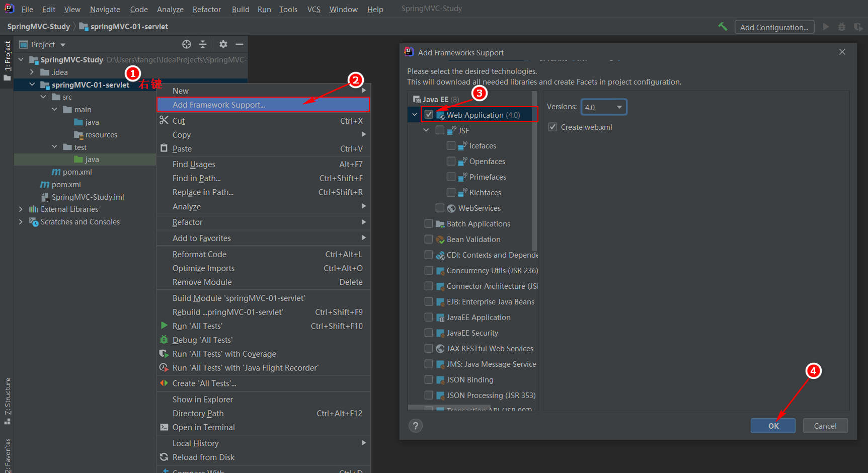Screen dimensions: 868x473
Task: Click the Debug 'All Tests' bug icon
Action: (164, 340)
